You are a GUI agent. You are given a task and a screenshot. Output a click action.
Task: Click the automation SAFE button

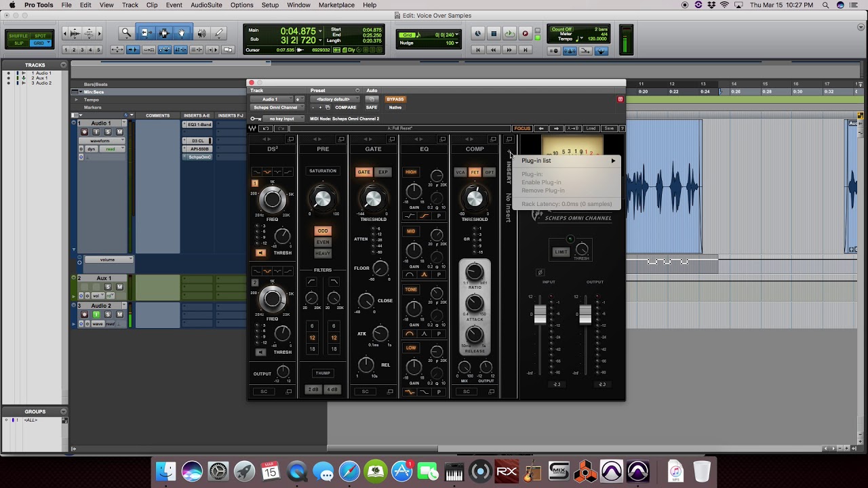pos(372,107)
